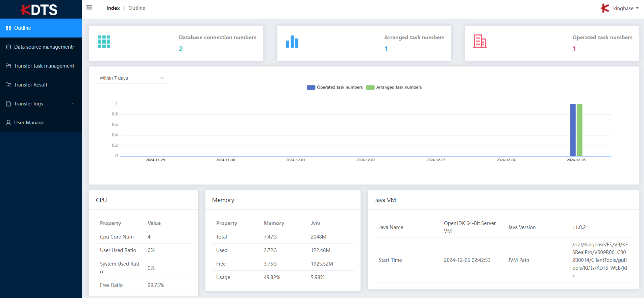
Task: Click the arranged tasks bar chart icon
Action: point(292,42)
